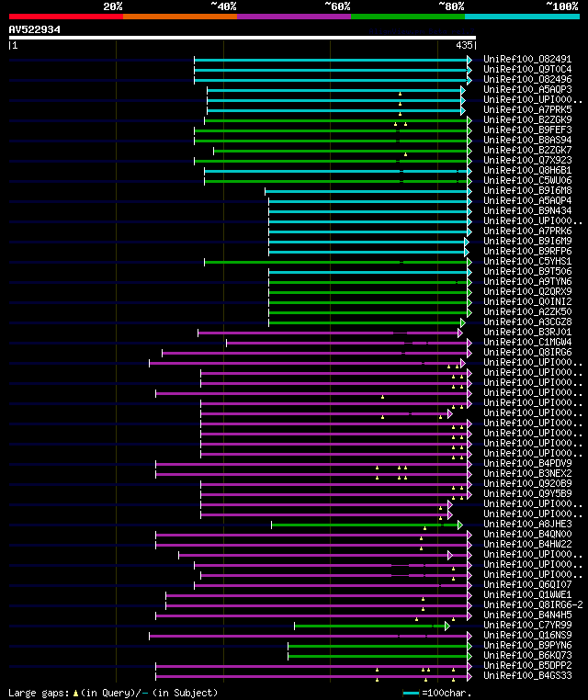Select hit label UniRef100_B2ZGK9

pos(527,119)
